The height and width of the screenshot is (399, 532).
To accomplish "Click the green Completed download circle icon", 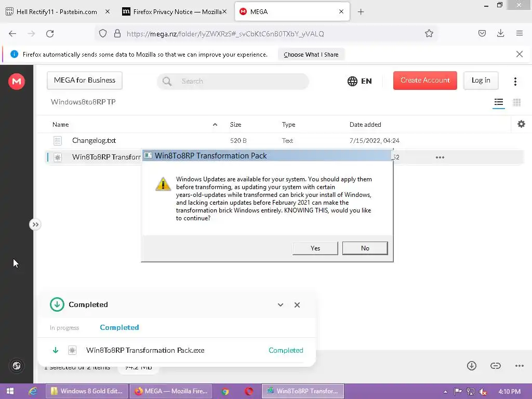I will (x=57, y=304).
